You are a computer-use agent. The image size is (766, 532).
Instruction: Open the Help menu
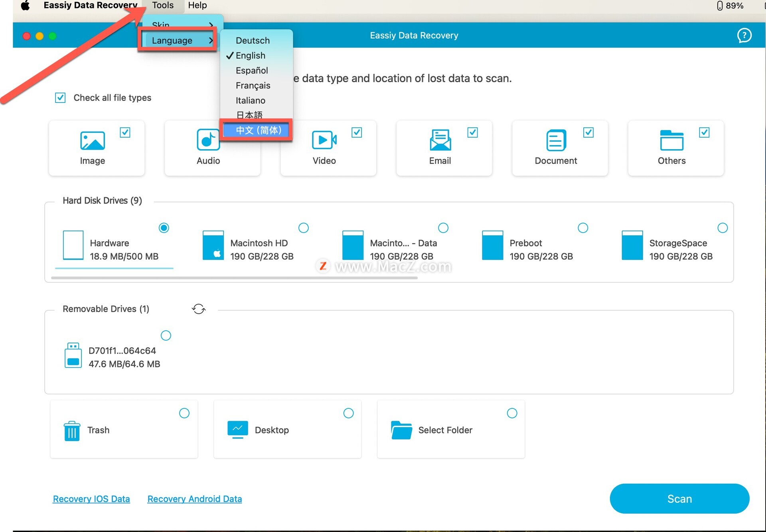click(x=197, y=6)
